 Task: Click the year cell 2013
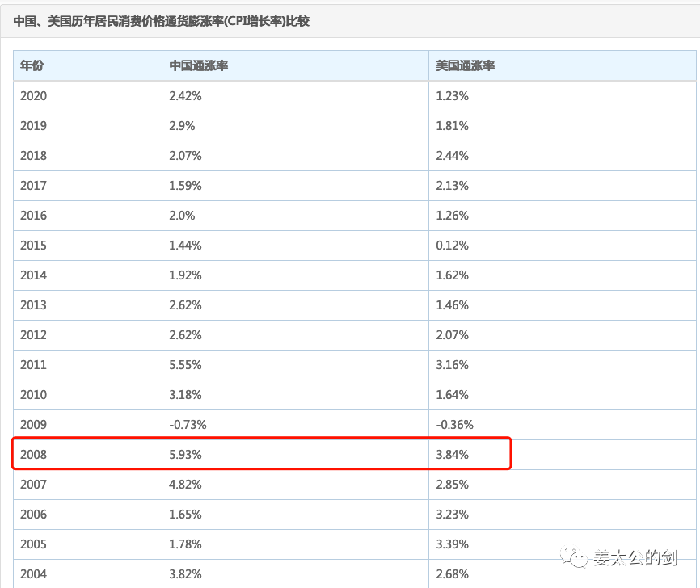[33, 305]
